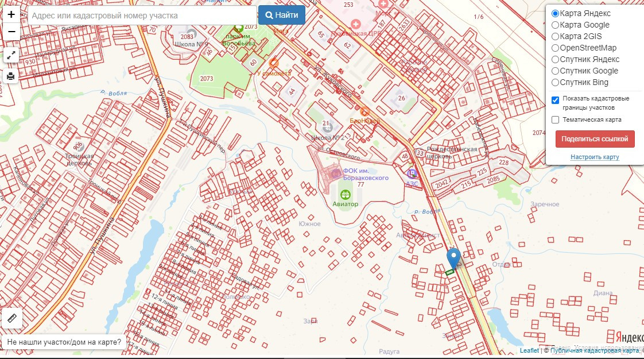Open the Leaflet attribution link
Viewport: 644px width, 359px height.
coord(529,350)
